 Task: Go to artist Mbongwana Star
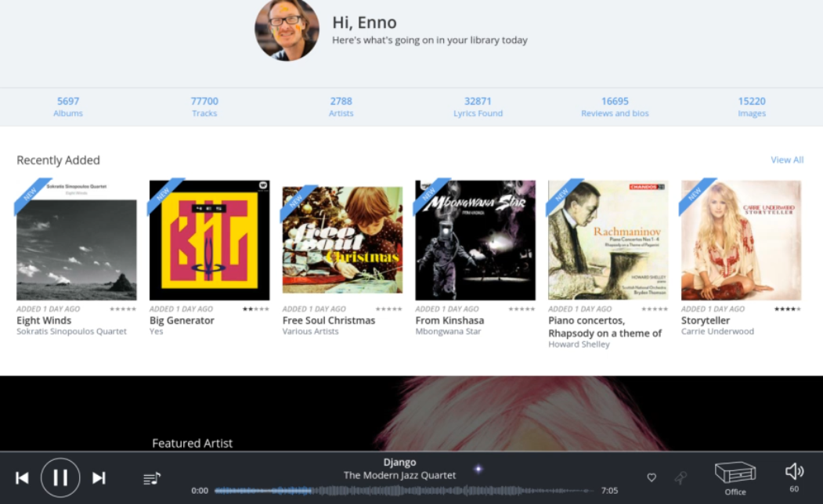click(448, 332)
